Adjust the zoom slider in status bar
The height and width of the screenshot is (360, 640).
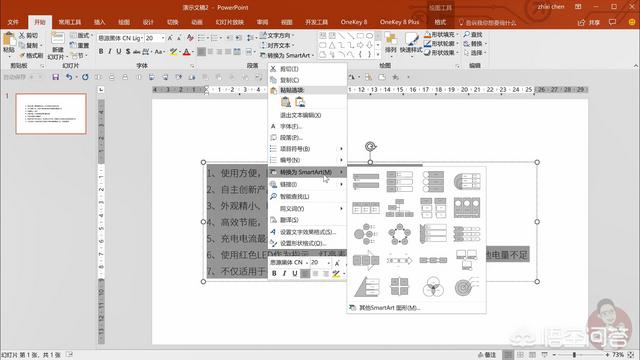point(574,355)
